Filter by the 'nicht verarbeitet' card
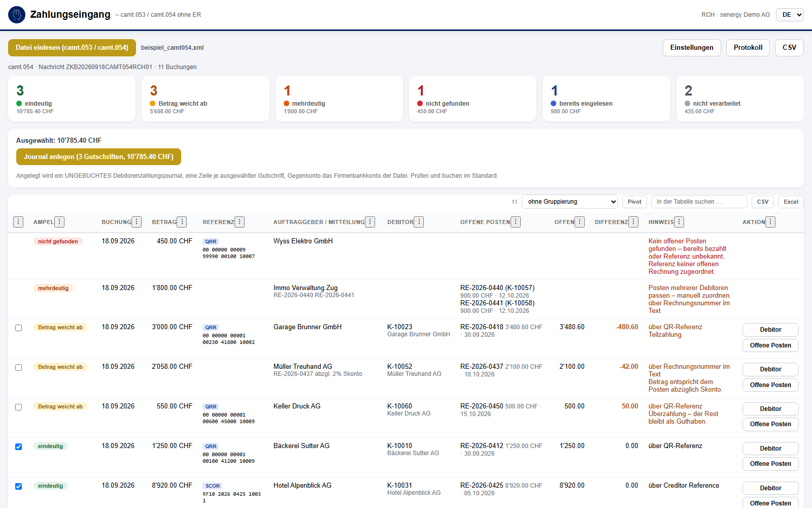812x508 pixels. (740, 99)
